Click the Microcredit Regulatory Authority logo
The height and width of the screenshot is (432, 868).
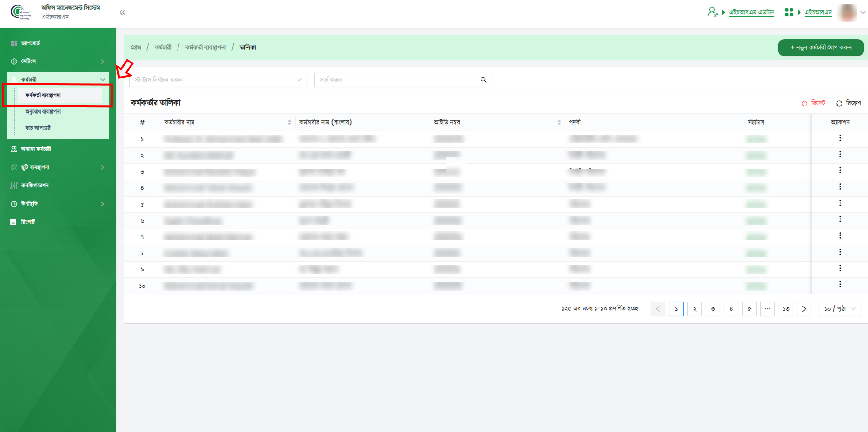tap(21, 12)
